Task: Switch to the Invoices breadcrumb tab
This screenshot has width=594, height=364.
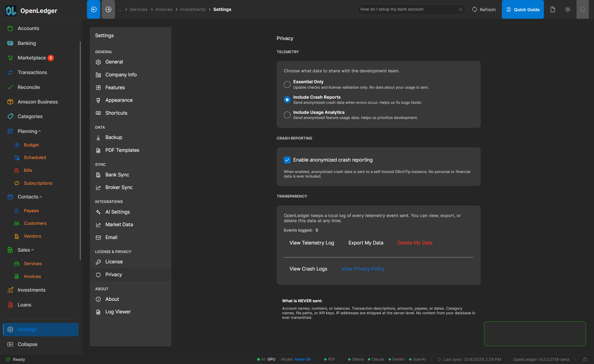Action: tap(164, 9)
